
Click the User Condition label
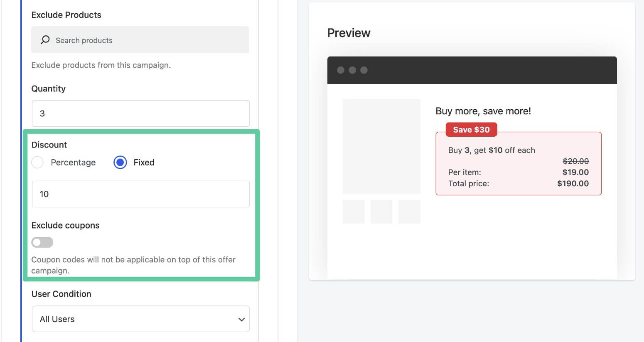coord(61,294)
